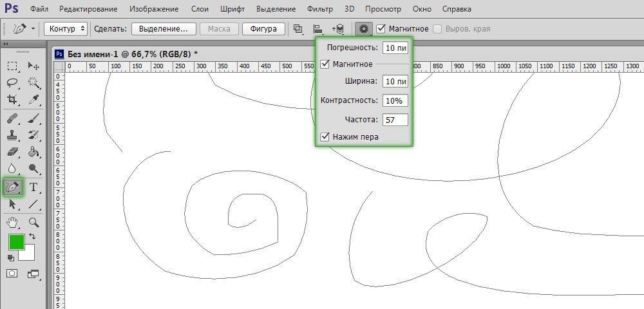Click the Фигура button
This screenshot has width=644, height=309.
(x=263, y=29)
